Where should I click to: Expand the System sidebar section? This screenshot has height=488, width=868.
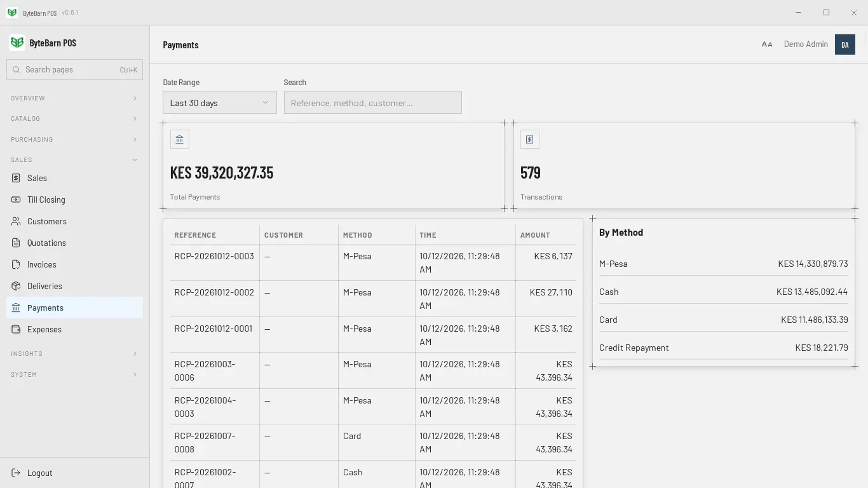[x=74, y=375]
